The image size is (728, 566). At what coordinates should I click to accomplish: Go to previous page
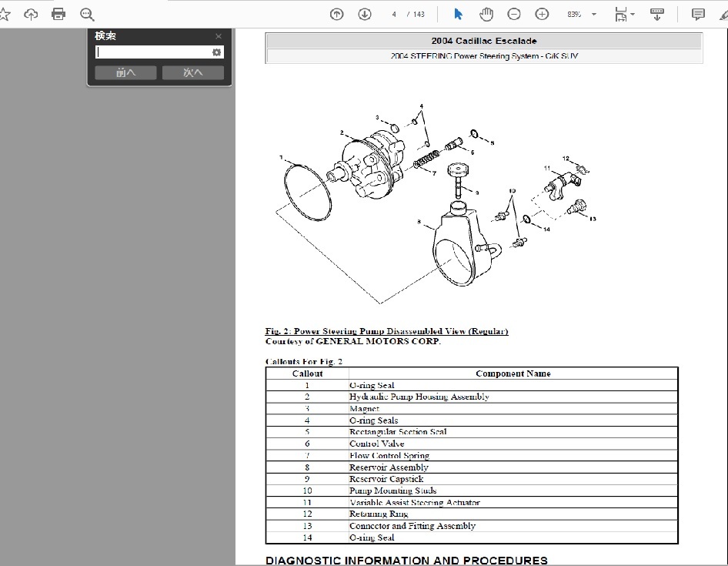(336, 15)
